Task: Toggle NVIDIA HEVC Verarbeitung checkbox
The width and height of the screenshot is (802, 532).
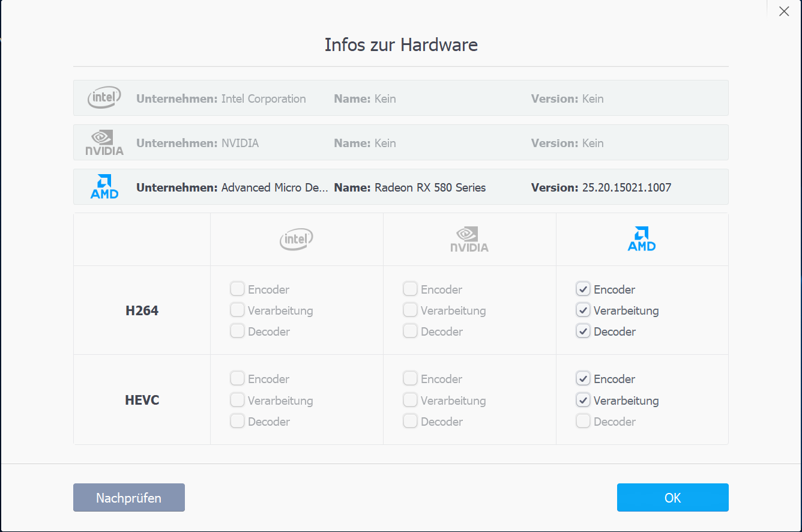Action: click(x=410, y=401)
